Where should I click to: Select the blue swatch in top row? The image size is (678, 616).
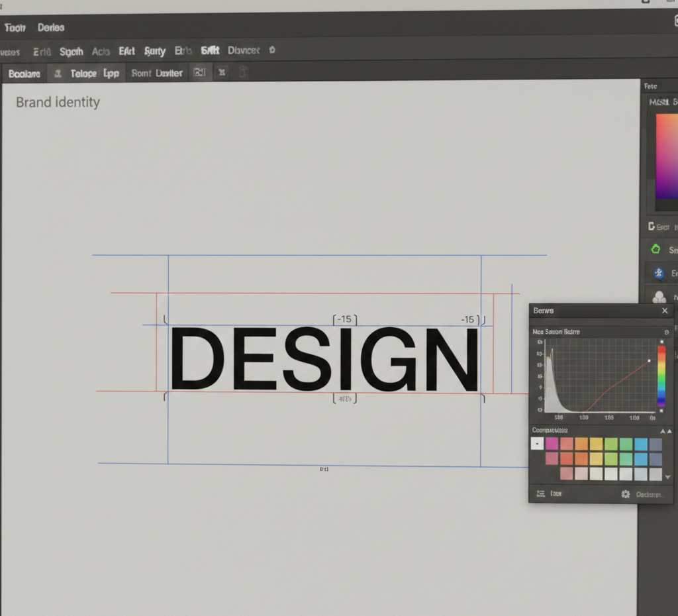coord(641,444)
